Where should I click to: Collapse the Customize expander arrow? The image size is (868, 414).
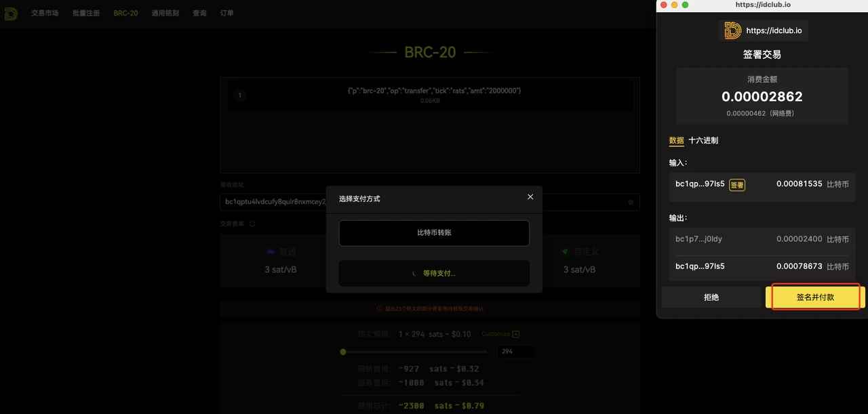tap(516, 334)
